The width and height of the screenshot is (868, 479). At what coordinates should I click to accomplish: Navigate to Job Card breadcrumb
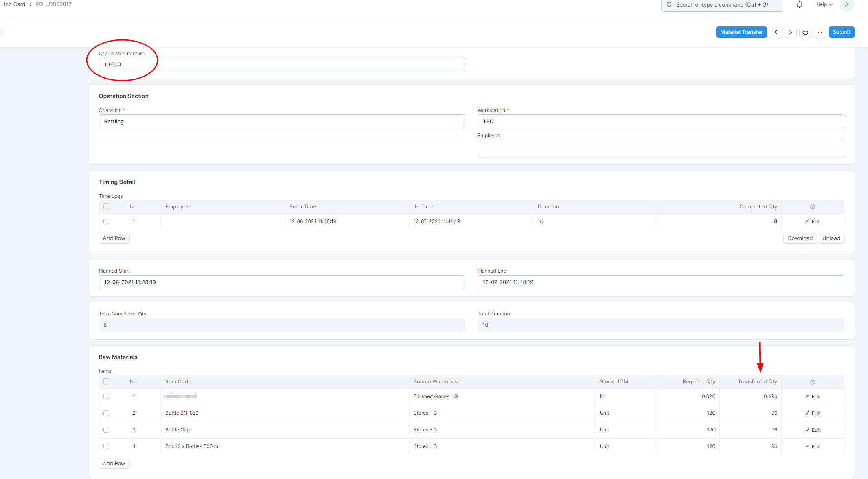click(14, 4)
